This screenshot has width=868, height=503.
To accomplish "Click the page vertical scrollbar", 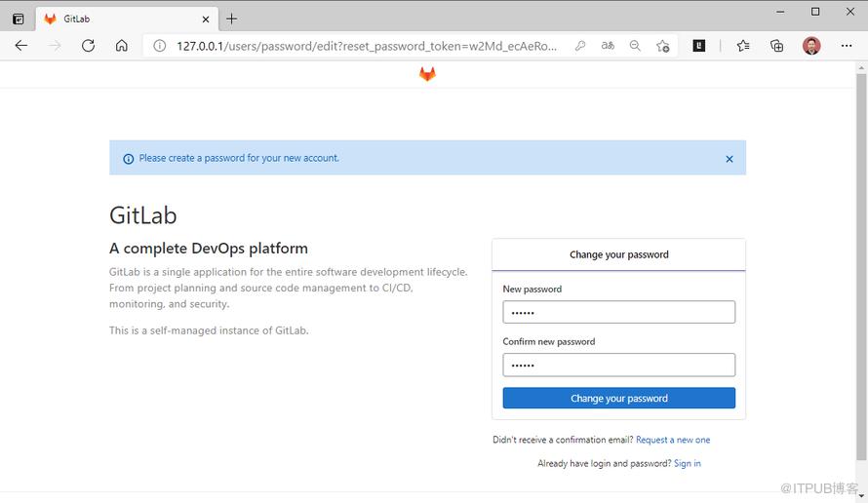I will [x=861, y=267].
